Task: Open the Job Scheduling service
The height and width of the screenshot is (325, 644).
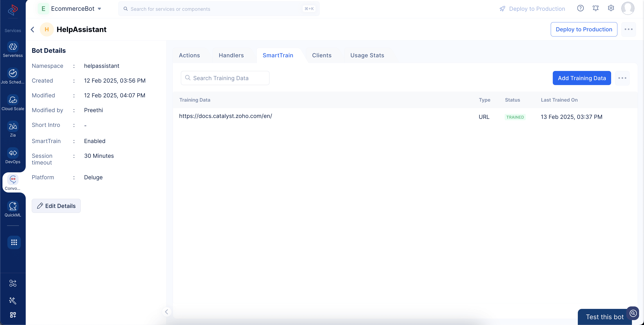Action: click(x=13, y=73)
